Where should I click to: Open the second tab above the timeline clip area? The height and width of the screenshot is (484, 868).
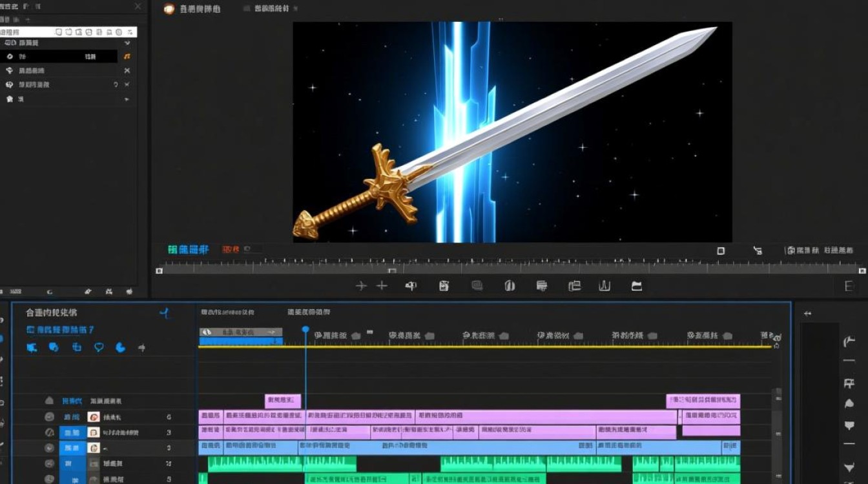click(309, 312)
